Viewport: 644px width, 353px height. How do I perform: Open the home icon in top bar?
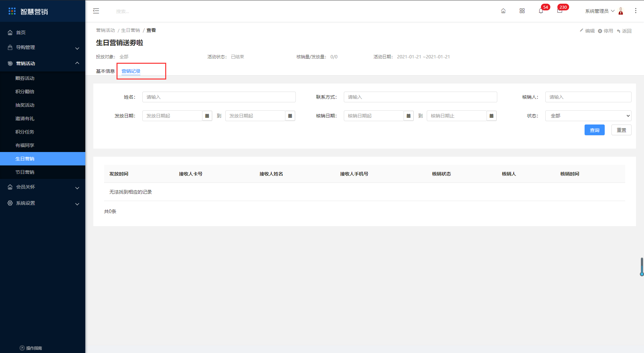(x=503, y=11)
